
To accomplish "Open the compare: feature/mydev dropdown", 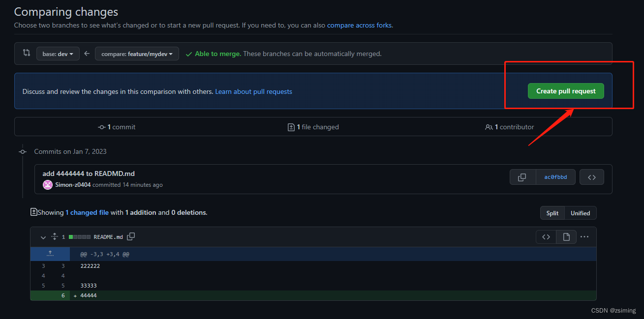I will [x=137, y=54].
